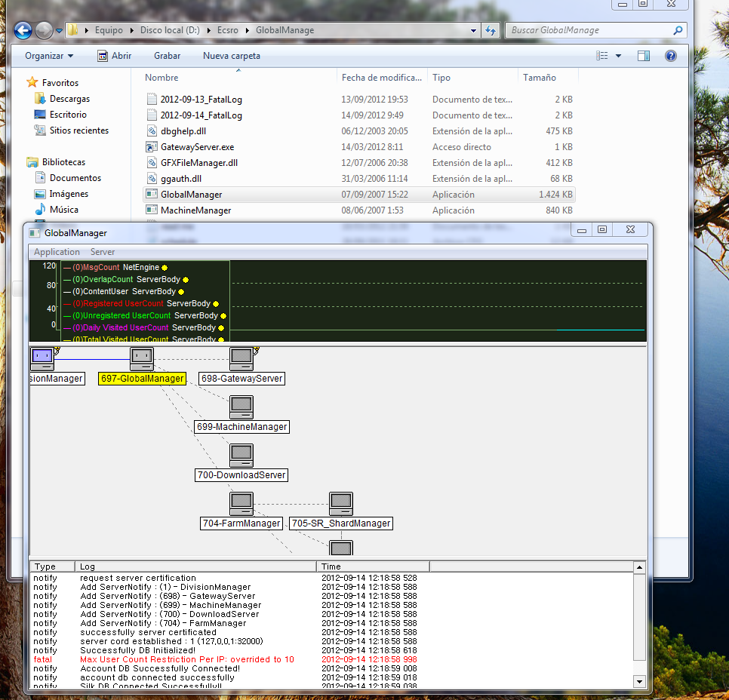729x700 pixels.
Task: Select the 2012-09-13_FatalLog file
Action: pos(201,99)
